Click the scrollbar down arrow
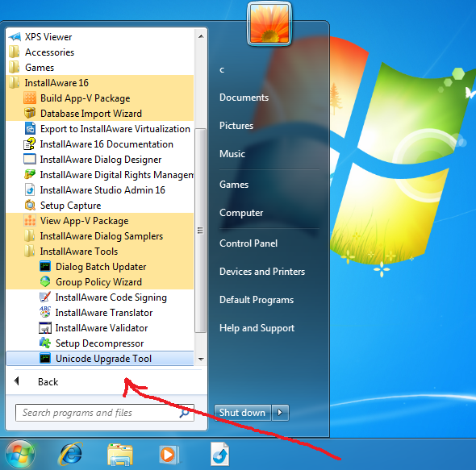 coord(201,359)
